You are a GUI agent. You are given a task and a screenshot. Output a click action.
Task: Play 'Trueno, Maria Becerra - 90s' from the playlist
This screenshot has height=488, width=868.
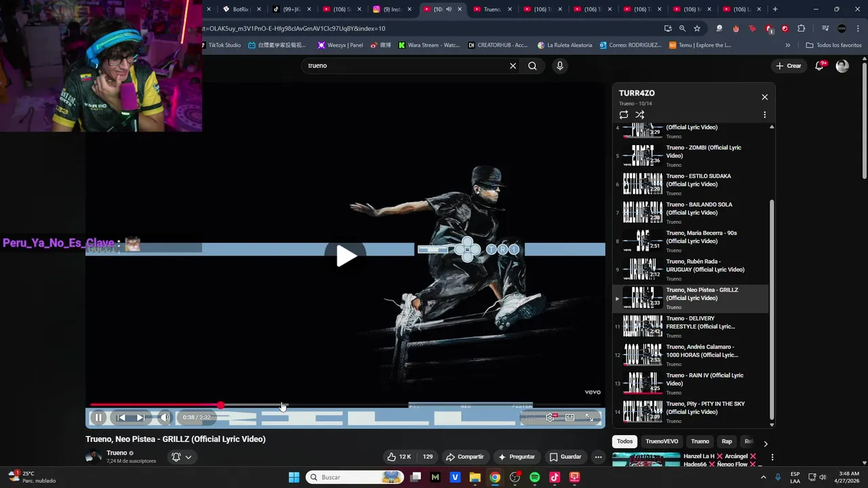point(690,241)
